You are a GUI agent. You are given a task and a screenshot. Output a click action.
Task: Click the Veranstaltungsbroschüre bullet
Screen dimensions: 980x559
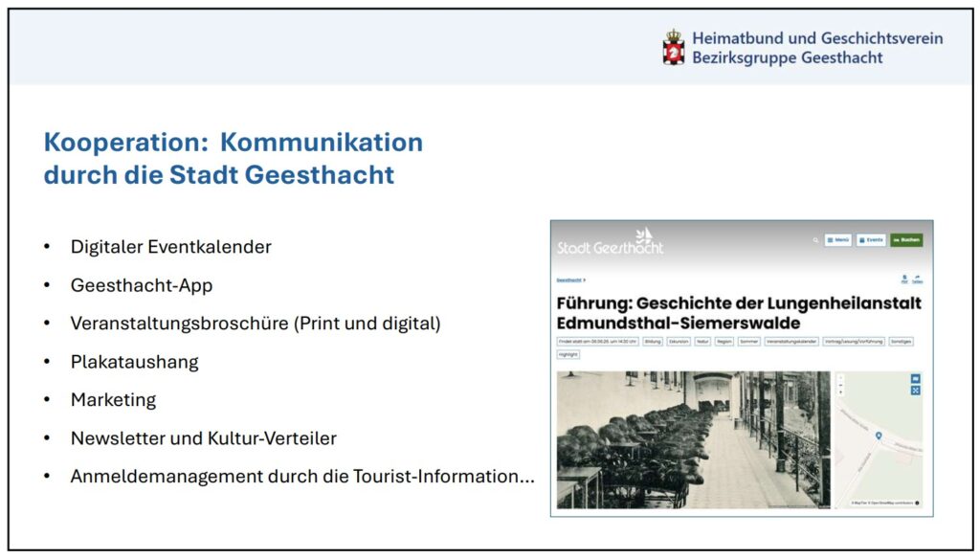256,324
